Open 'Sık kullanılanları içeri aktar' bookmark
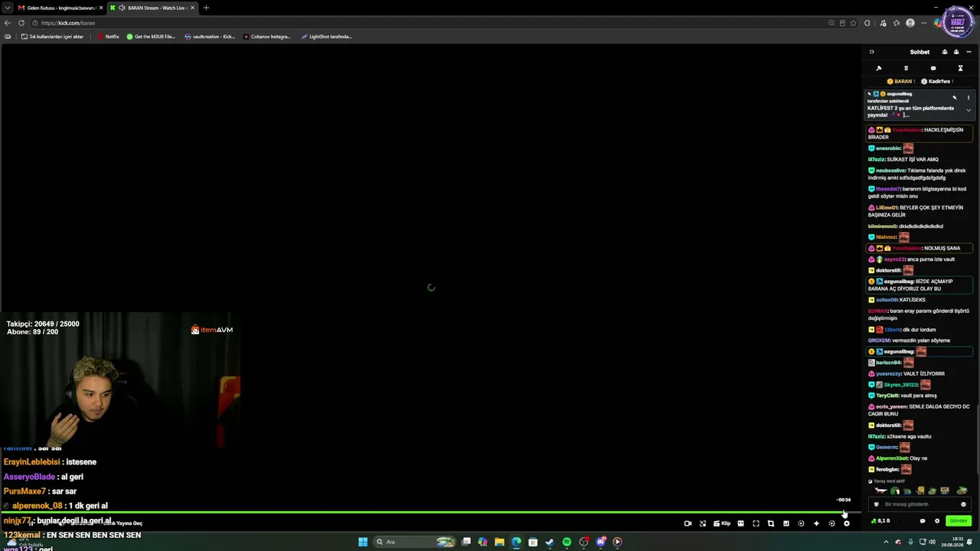980x551 pixels. pos(52,37)
